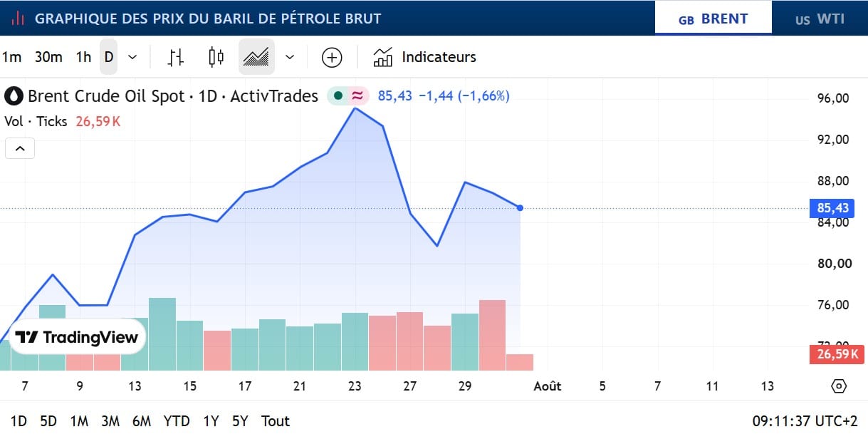Screen dimensions: 868x439
Task: Click the blue 85,43 price label
Action: 832,208
